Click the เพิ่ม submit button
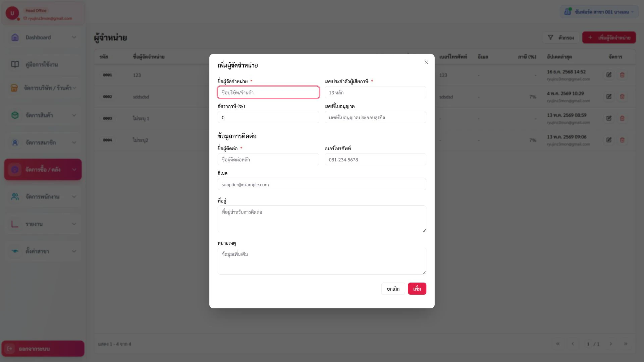Image resolution: width=644 pixels, height=362 pixels. pyautogui.click(x=417, y=289)
